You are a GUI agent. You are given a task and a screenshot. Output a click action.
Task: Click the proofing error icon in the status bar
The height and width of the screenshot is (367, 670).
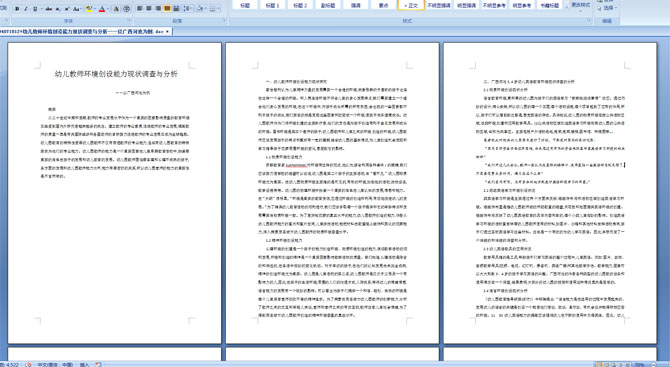[x=28, y=364]
